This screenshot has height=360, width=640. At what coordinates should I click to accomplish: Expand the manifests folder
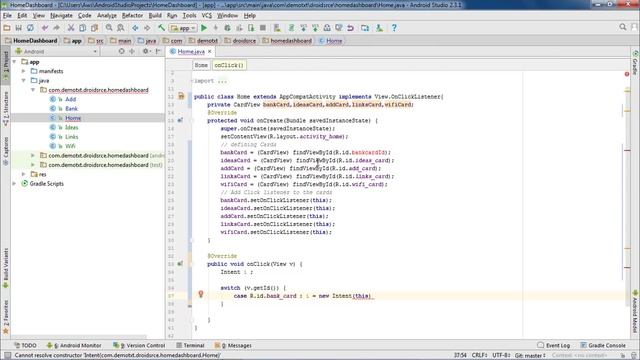pyautogui.click(x=24, y=71)
